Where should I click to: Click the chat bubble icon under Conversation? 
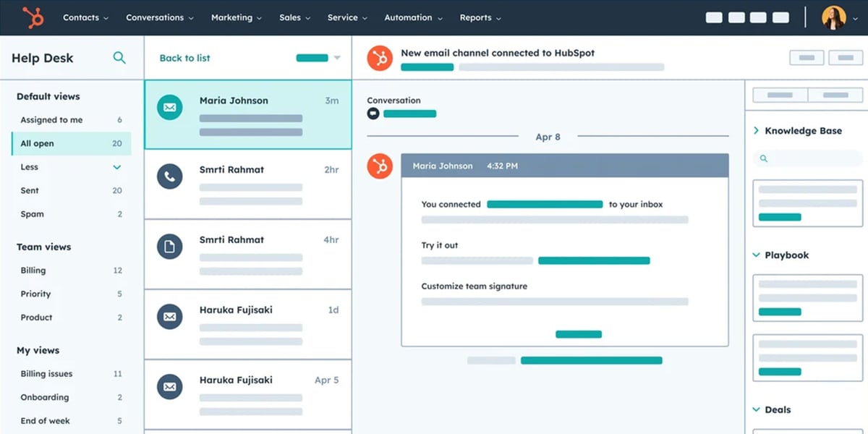click(373, 114)
